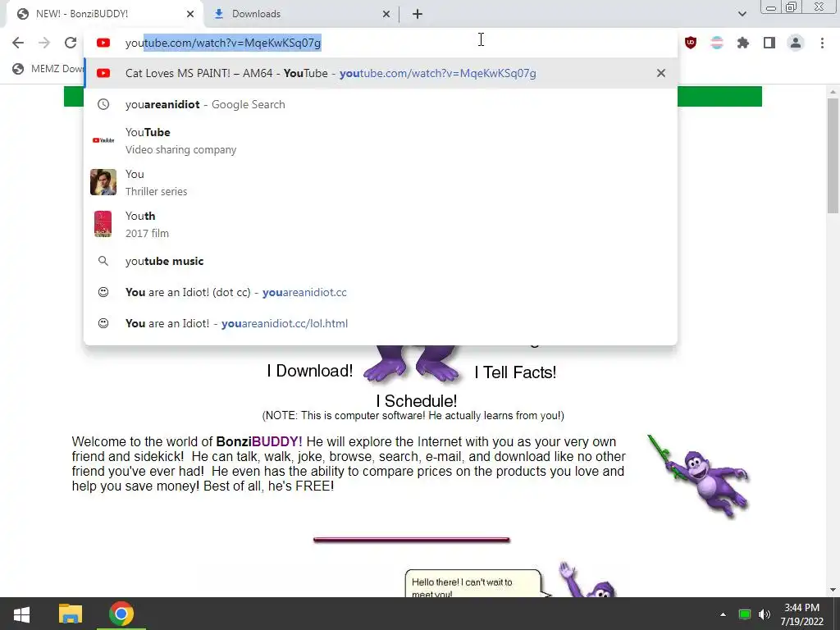Click the vertical page scrollbar thumb

click(x=833, y=155)
